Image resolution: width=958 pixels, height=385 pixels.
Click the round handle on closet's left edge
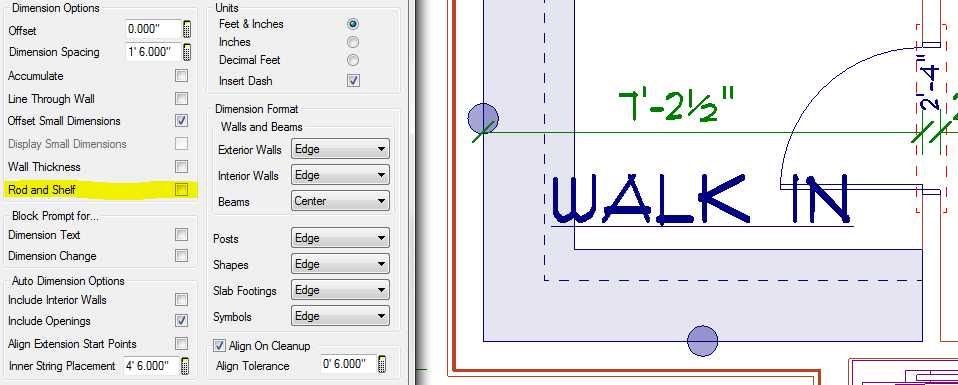coord(483,118)
